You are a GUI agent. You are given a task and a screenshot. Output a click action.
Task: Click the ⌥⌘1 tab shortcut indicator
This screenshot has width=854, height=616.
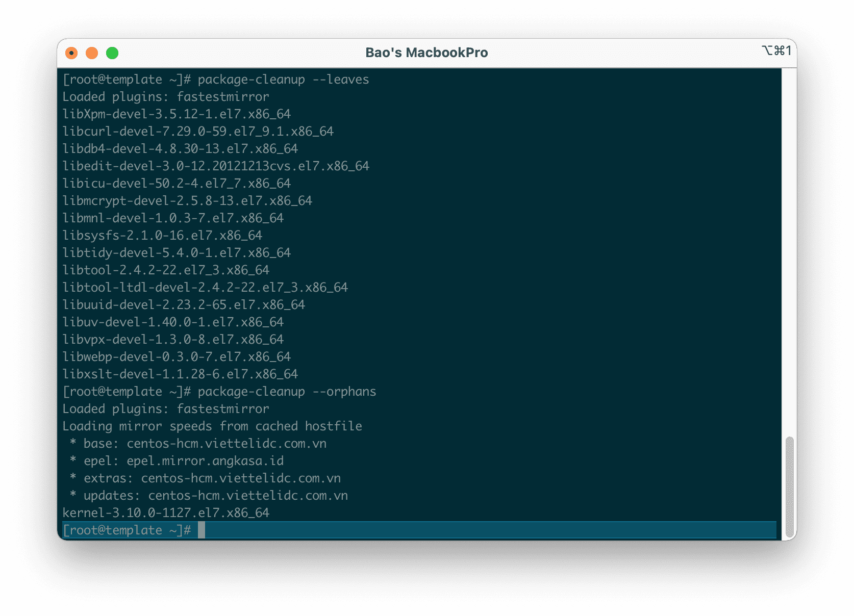(777, 52)
